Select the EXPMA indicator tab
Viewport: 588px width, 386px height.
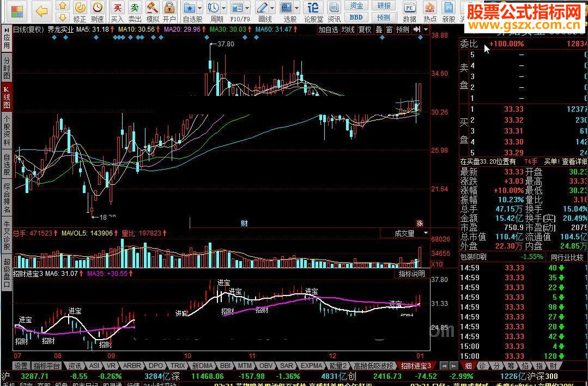(311, 365)
